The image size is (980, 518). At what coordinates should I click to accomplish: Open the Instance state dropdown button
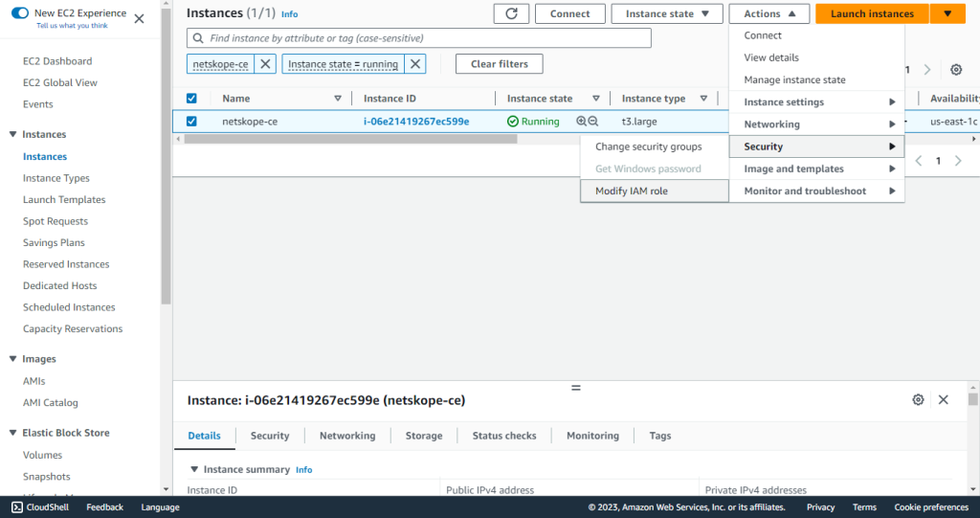pos(667,13)
